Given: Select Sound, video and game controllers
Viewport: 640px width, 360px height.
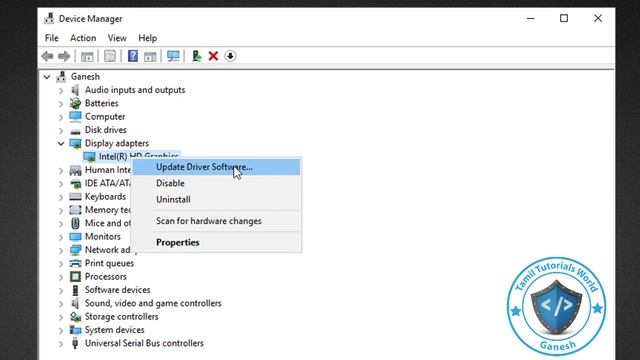Looking at the screenshot, I should pyautogui.click(x=153, y=303).
